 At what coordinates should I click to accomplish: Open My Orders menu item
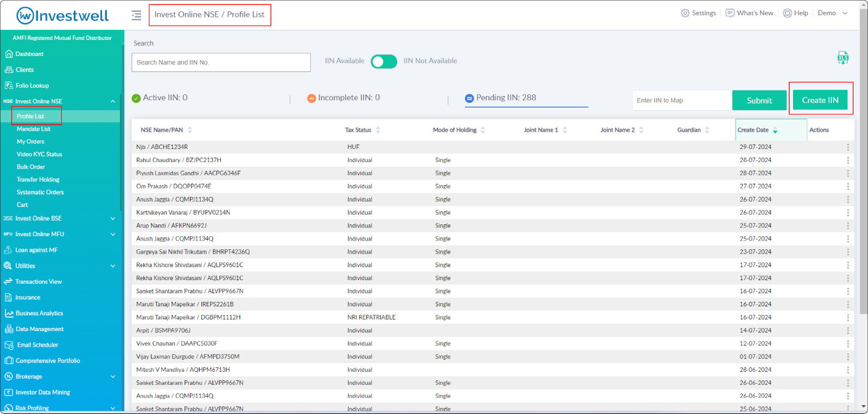click(30, 141)
